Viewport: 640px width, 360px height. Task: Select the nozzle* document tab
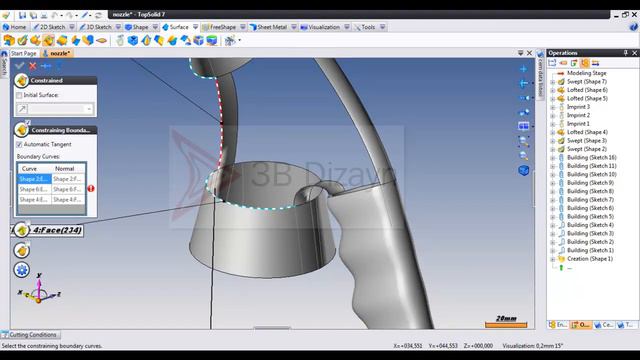tap(57, 53)
